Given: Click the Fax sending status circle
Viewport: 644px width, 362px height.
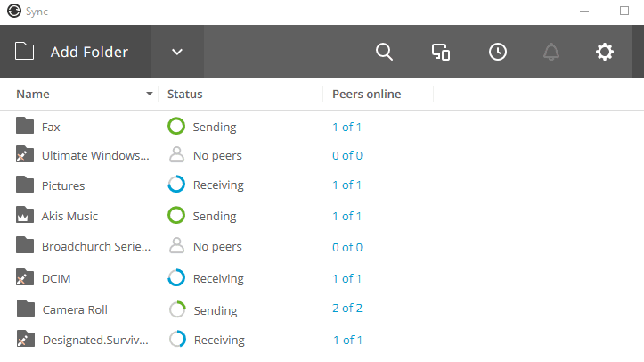Looking at the screenshot, I should click(x=176, y=126).
